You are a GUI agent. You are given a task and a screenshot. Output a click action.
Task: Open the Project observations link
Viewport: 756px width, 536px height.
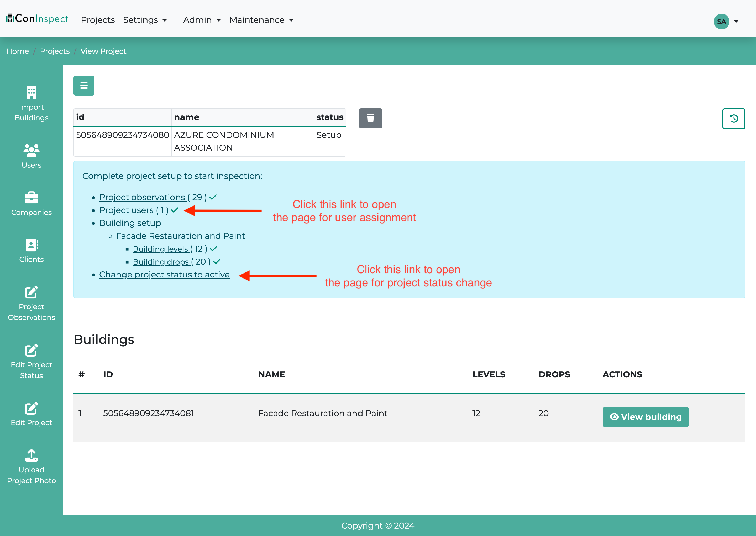[143, 197]
